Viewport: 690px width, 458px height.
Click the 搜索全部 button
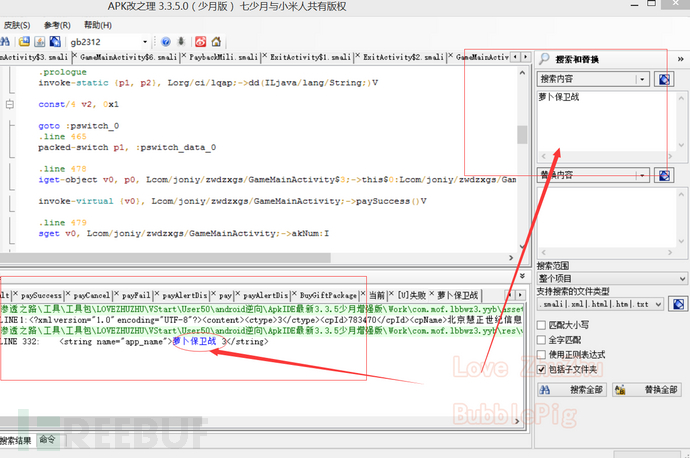tap(572, 390)
